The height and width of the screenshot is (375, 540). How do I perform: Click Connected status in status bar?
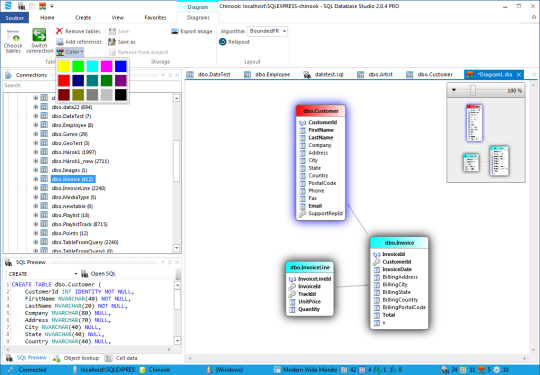click(x=28, y=370)
